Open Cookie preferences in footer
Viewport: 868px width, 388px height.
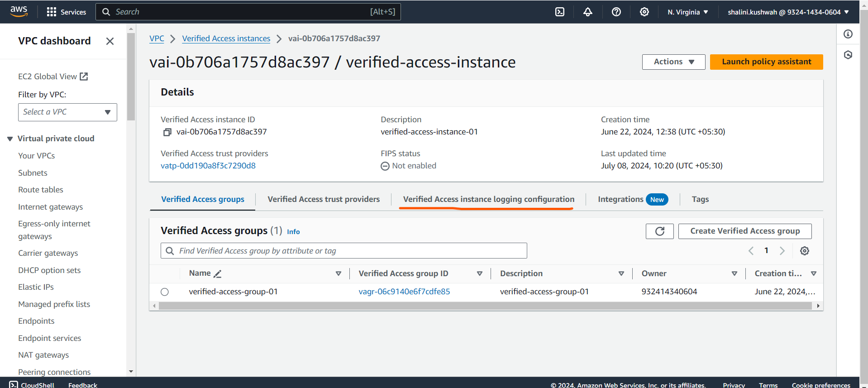coord(821,385)
